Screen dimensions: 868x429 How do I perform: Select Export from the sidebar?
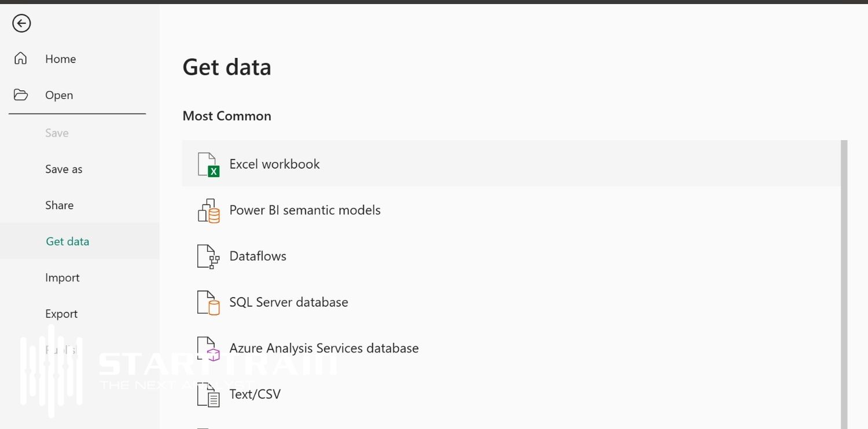tap(61, 313)
